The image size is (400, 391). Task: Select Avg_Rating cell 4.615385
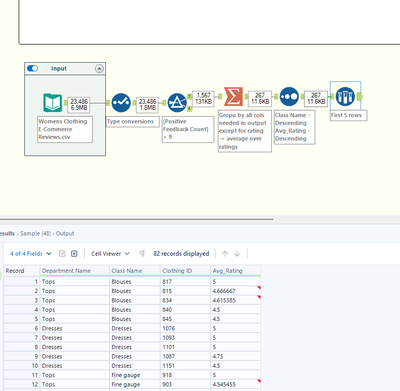tap(235, 300)
